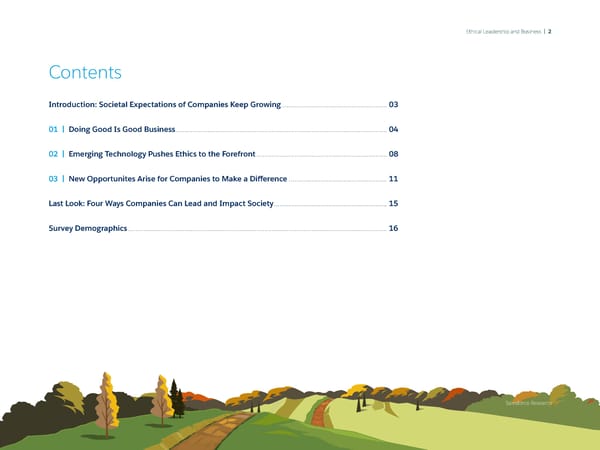Click the Contents heading
Viewport: 600px width, 450px height.
pyautogui.click(x=85, y=72)
